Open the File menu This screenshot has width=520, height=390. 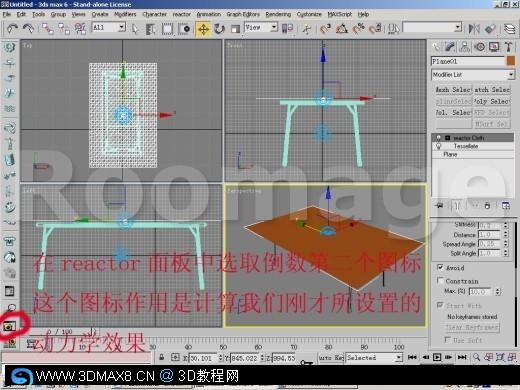coord(7,14)
